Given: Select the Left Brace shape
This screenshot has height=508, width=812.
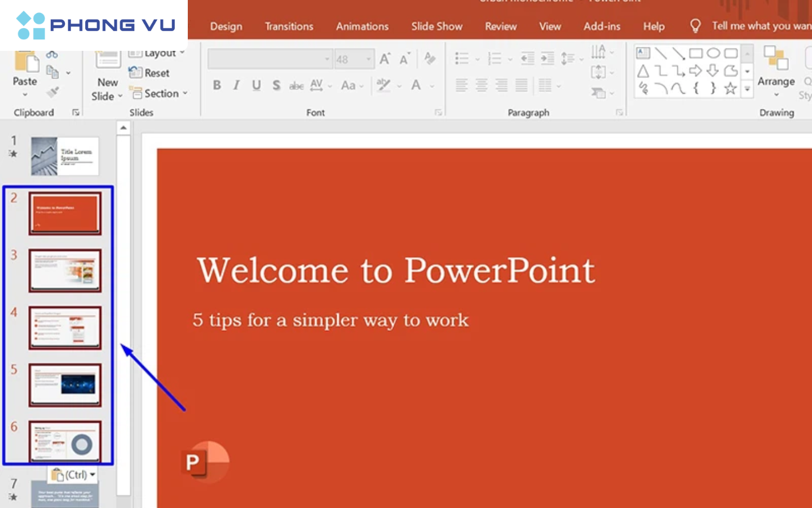Looking at the screenshot, I should point(696,88).
